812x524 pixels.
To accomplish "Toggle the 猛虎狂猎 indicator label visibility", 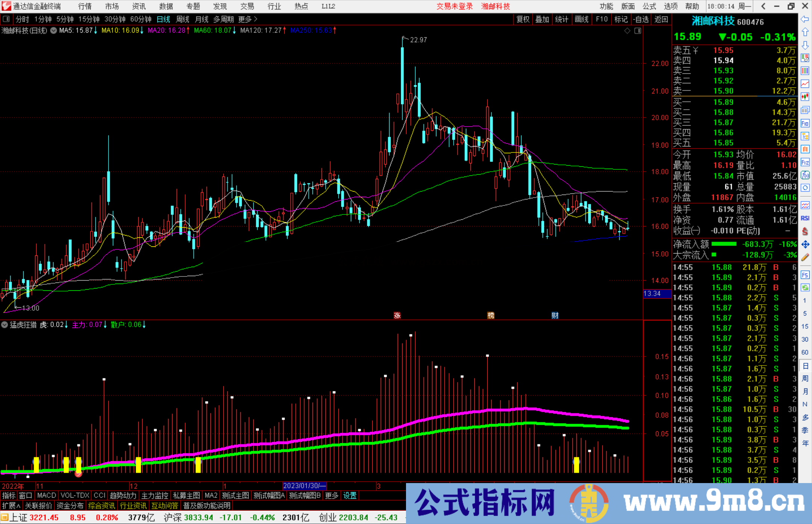I will [5, 325].
